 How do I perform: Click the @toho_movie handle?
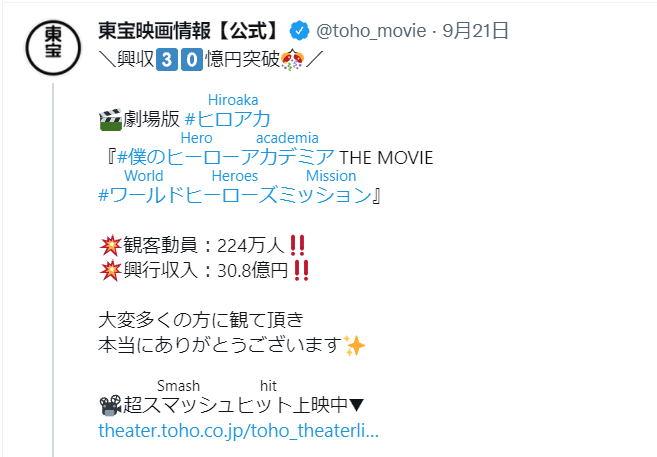(371, 31)
